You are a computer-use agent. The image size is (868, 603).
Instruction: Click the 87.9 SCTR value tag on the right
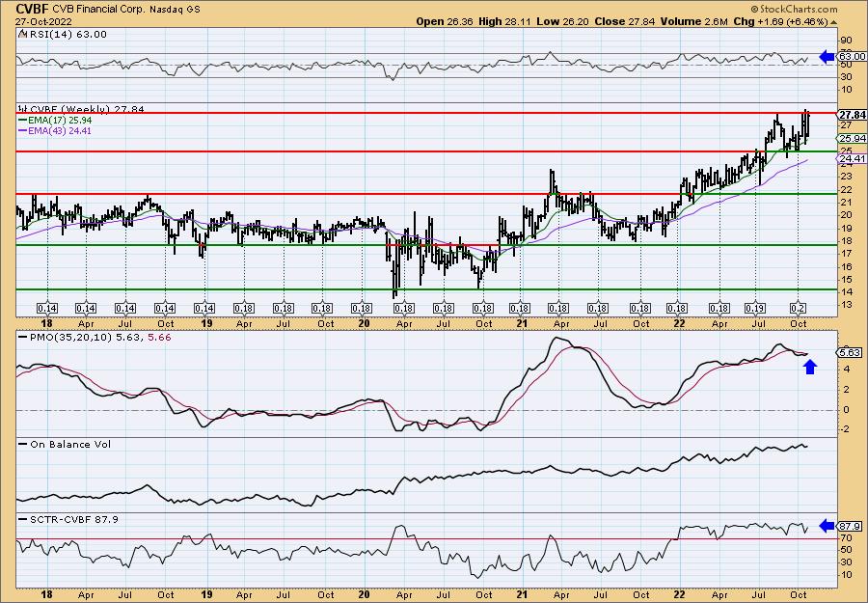850,526
